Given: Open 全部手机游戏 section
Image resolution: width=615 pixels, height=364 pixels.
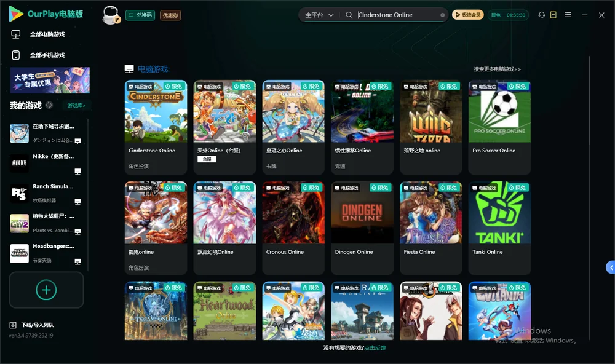Looking at the screenshot, I should point(47,55).
